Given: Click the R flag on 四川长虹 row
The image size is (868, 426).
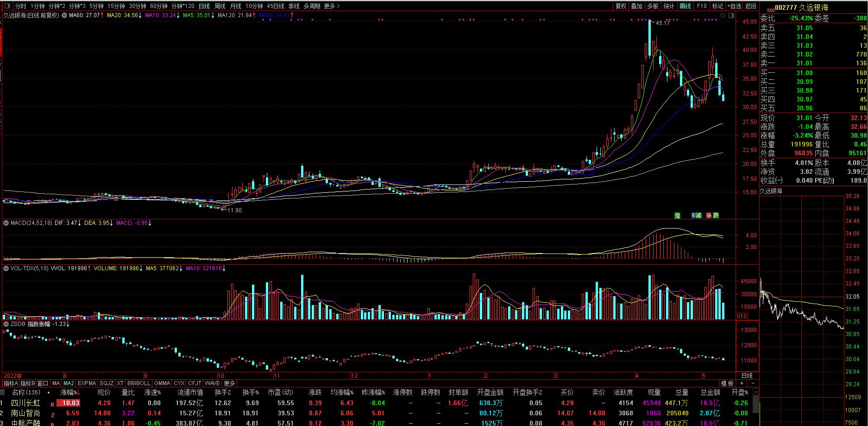Looking at the screenshot, I should click(52, 404).
